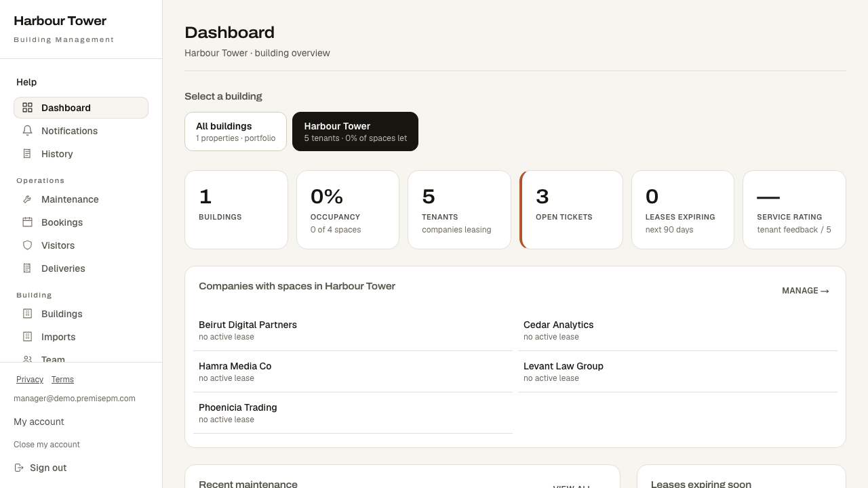The image size is (868, 488).
Task: Click the Visitors shield icon
Action: [27, 245]
